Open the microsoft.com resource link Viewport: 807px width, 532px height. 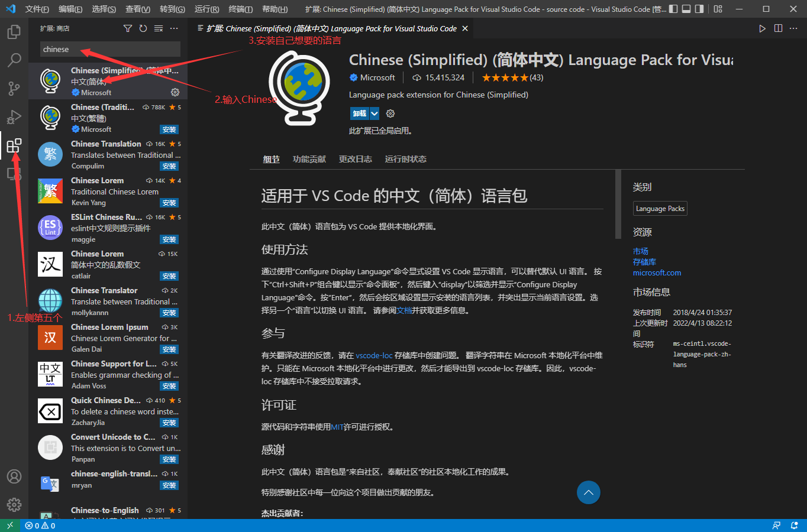pos(657,273)
